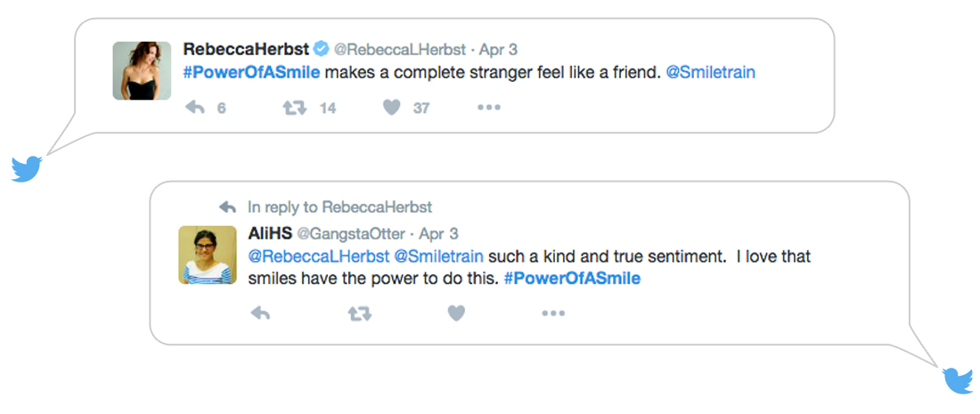980x414 pixels.
Task: Click RebeccaHerbst's verified badge
Action: pos(321,48)
